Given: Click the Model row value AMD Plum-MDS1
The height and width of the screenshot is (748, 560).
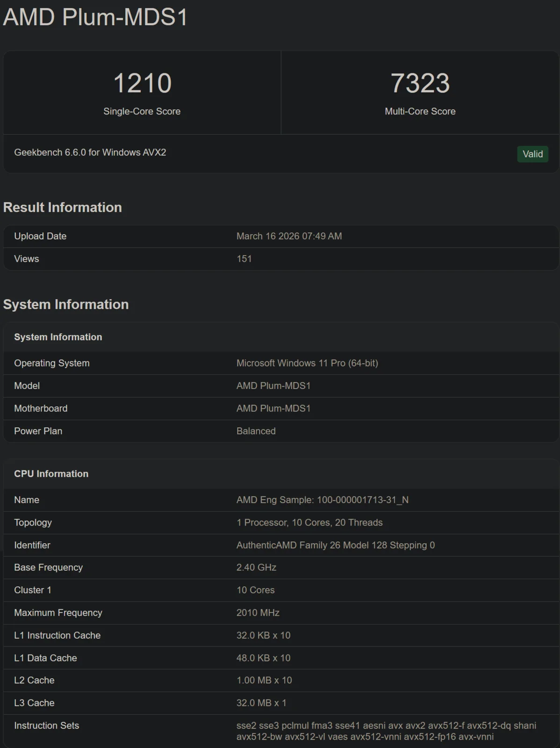Looking at the screenshot, I should pyautogui.click(x=273, y=386).
